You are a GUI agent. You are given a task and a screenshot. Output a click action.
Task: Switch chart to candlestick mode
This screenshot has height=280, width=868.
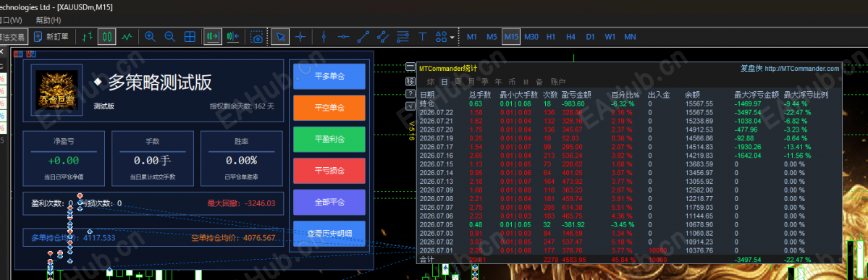107,37
